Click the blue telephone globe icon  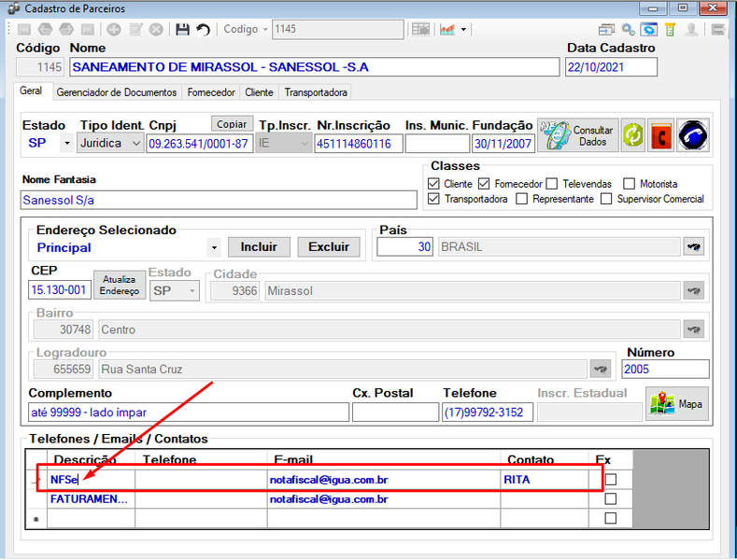pos(693,135)
